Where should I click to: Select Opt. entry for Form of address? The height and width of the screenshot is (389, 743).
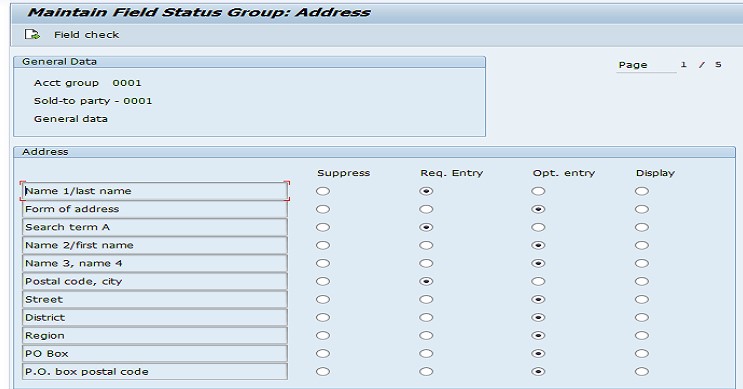538,209
